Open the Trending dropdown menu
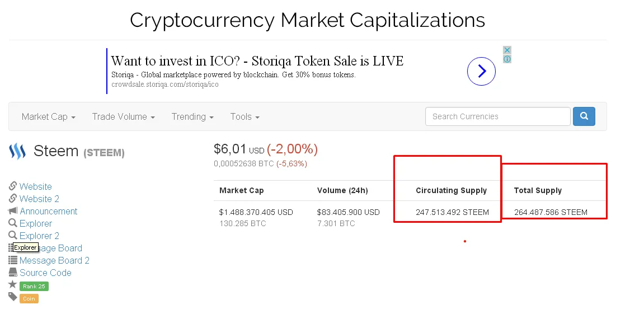 (192, 117)
